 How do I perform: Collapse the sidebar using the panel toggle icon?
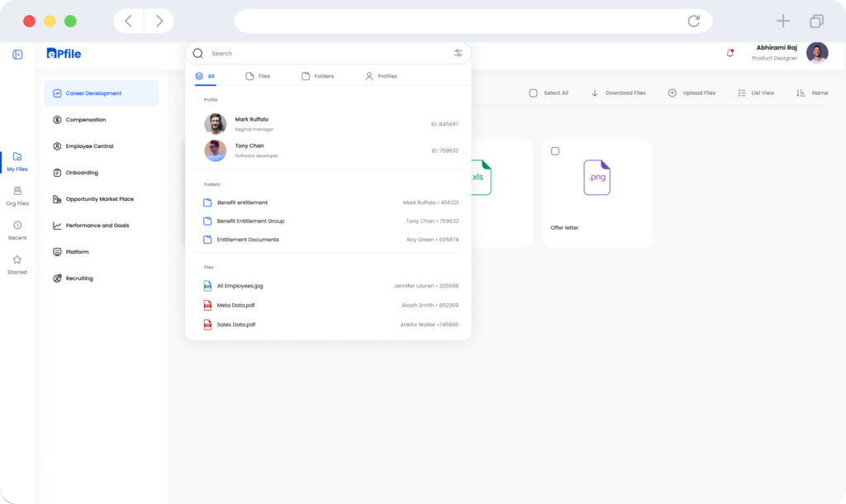pyautogui.click(x=17, y=53)
